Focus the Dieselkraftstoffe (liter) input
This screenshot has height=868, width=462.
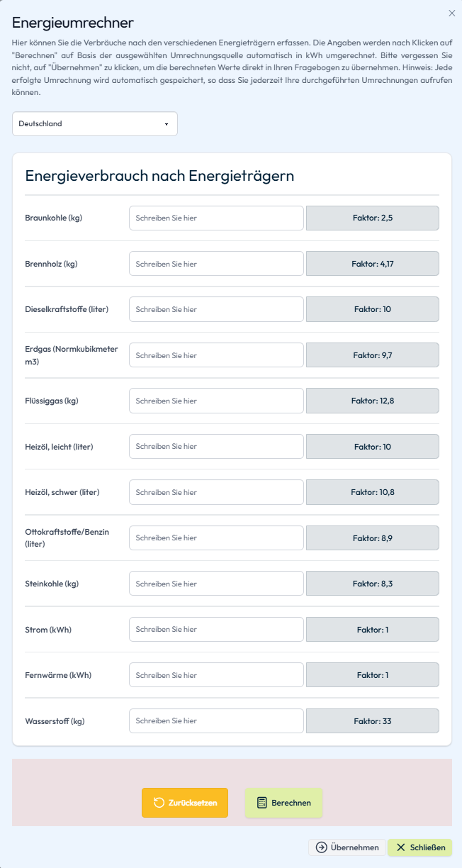(x=216, y=309)
